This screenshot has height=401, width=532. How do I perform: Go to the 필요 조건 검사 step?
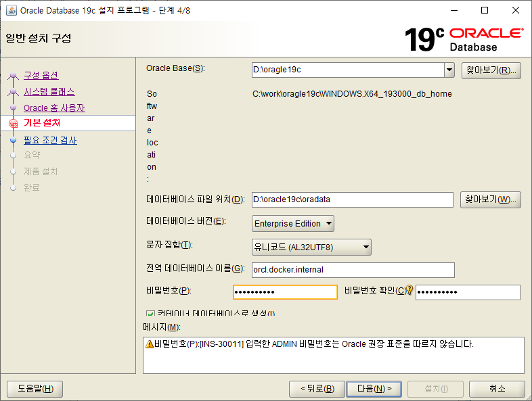coord(50,140)
